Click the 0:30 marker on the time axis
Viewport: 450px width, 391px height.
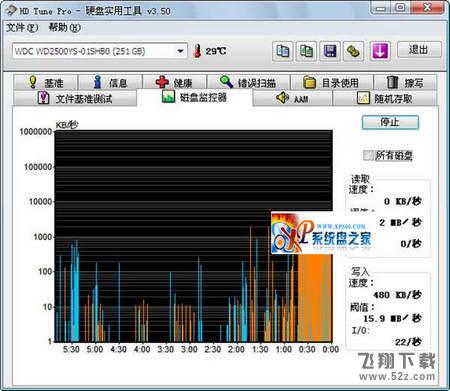[307, 349]
